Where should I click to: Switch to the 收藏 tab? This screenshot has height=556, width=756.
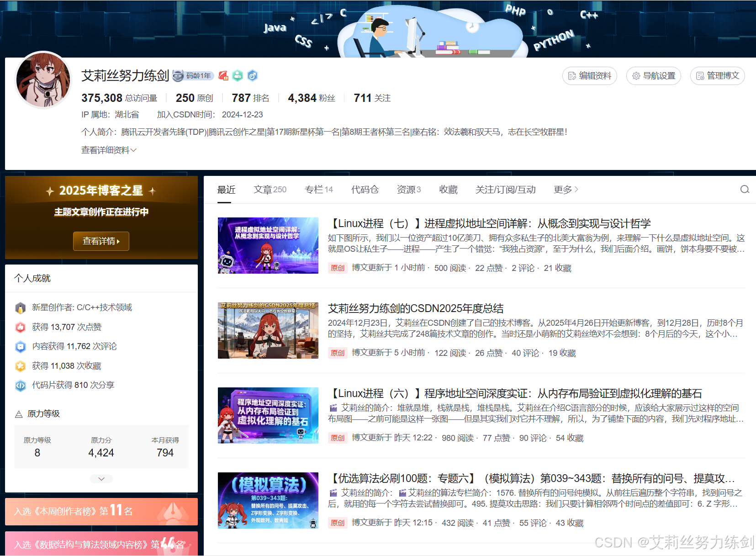[448, 190]
